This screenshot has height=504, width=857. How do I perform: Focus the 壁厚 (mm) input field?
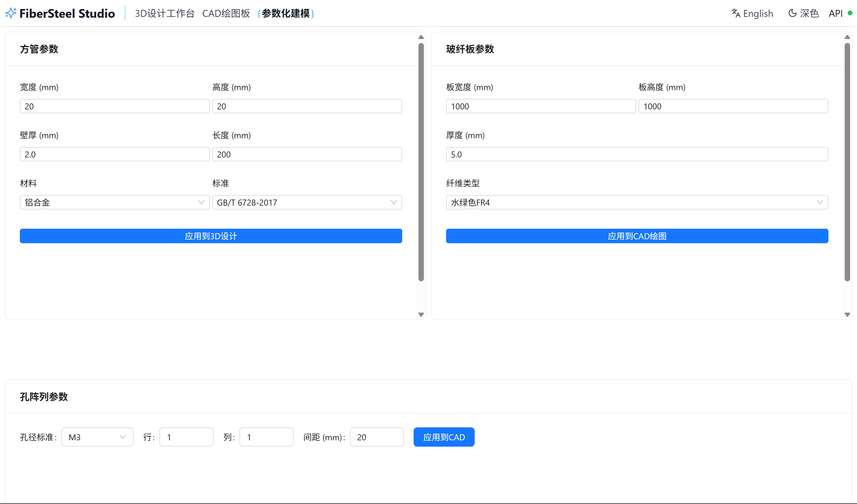click(x=114, y=154)
